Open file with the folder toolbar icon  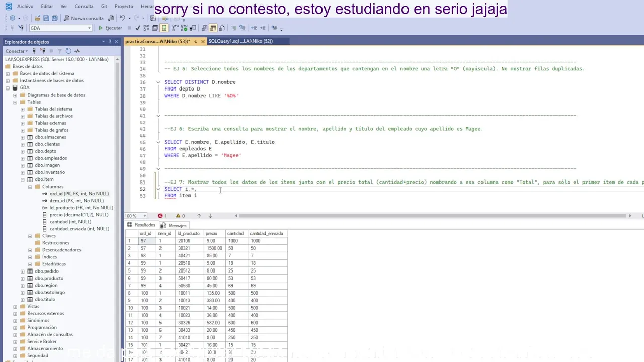point(37,18)
